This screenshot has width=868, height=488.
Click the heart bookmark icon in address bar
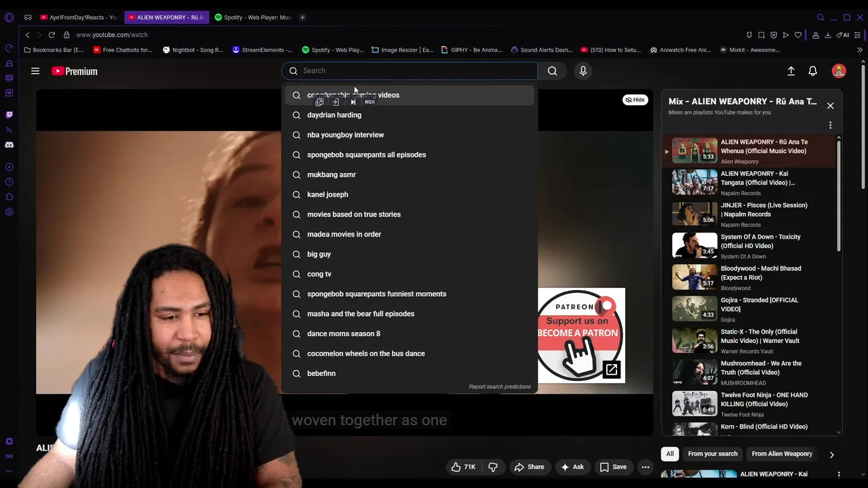click(798, 35)
